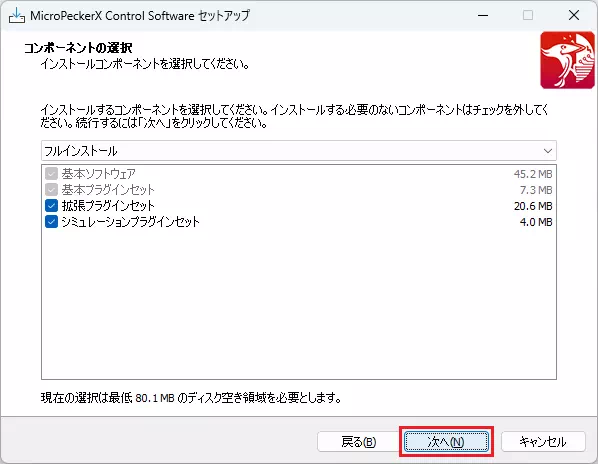Click the 戻る(B) back button

358,442
